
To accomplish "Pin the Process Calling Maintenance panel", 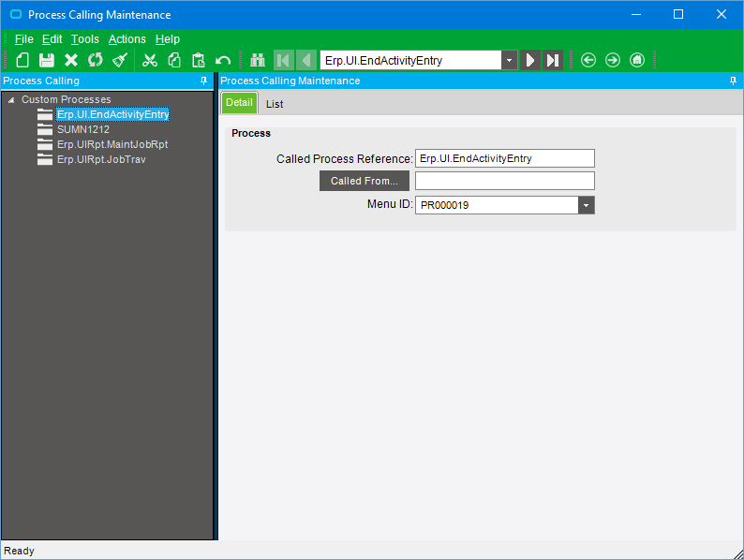I will [x=733, y=81].
